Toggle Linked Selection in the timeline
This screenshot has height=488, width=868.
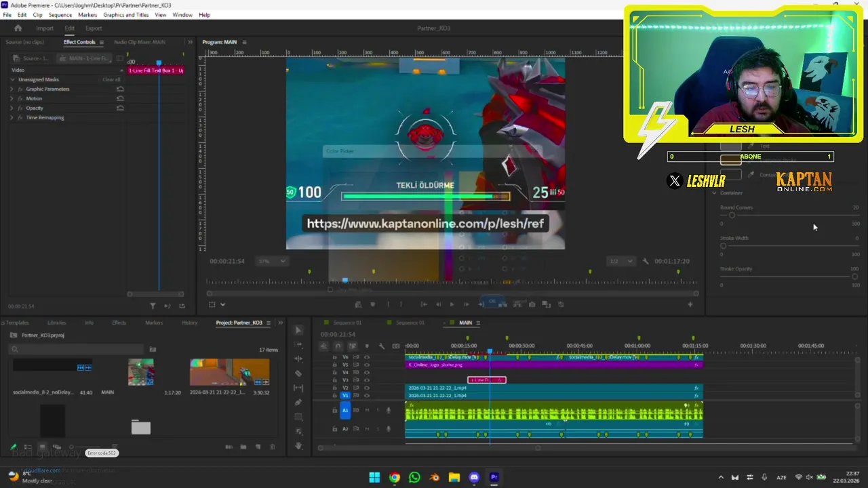pyautogui.click(x=353, y=346)
